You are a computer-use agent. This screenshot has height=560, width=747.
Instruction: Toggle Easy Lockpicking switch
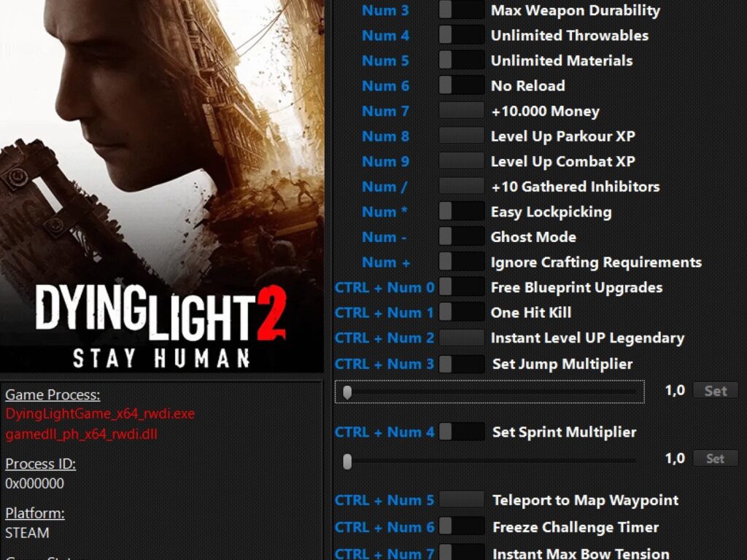[461, 211]
